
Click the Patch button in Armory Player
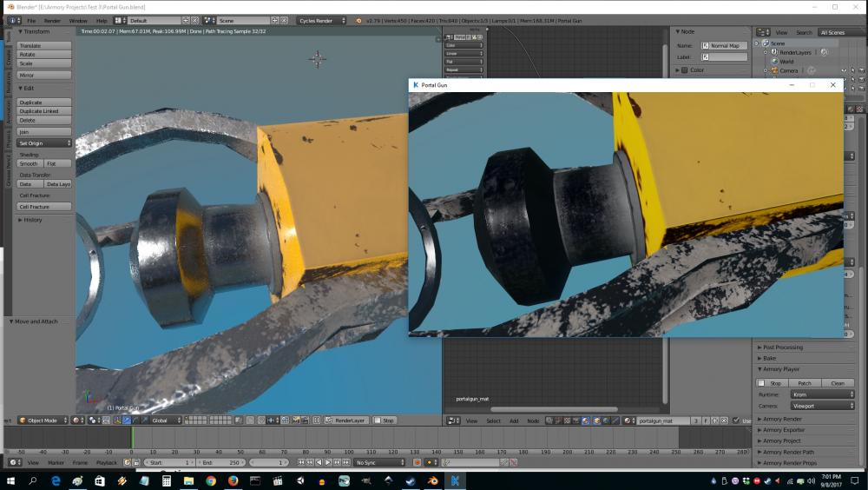pos(805,383)
